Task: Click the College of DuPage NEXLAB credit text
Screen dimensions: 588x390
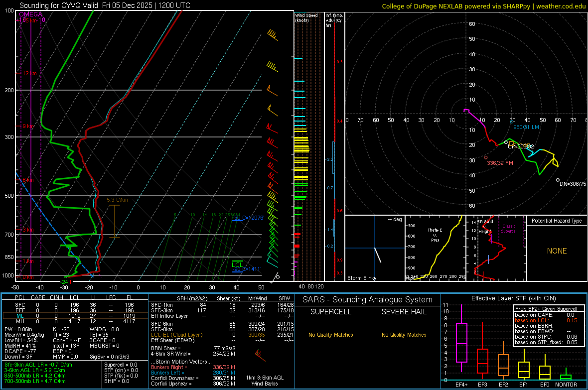Action: (x=483, y=6)
